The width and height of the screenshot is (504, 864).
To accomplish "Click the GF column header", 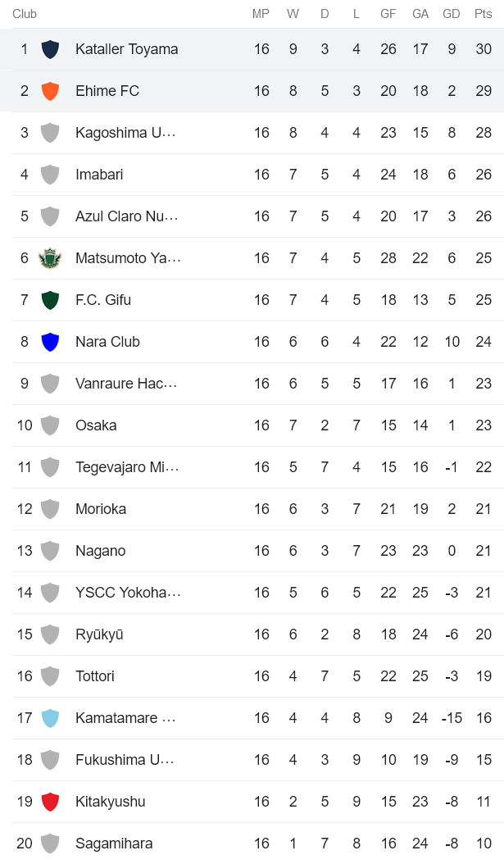I will coord(388,14).
